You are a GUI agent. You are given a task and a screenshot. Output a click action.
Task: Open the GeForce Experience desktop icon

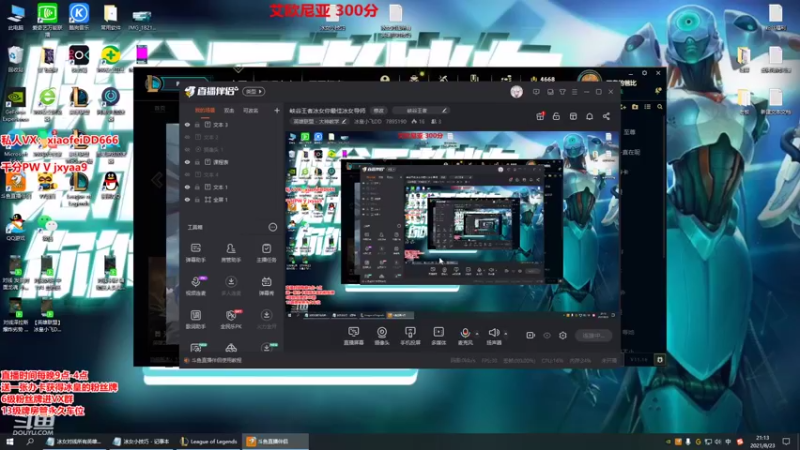[15, 106]
